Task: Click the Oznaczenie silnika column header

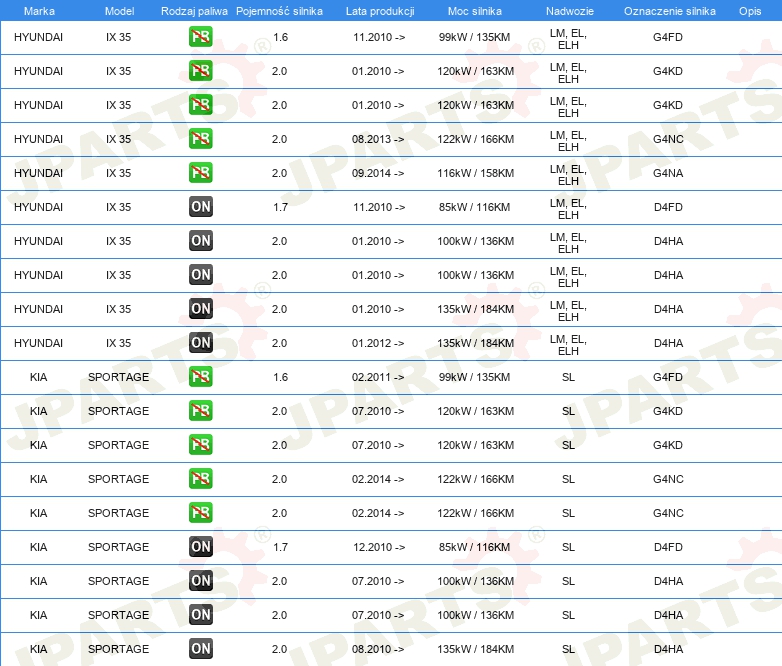Action: (x=668, y=10)
